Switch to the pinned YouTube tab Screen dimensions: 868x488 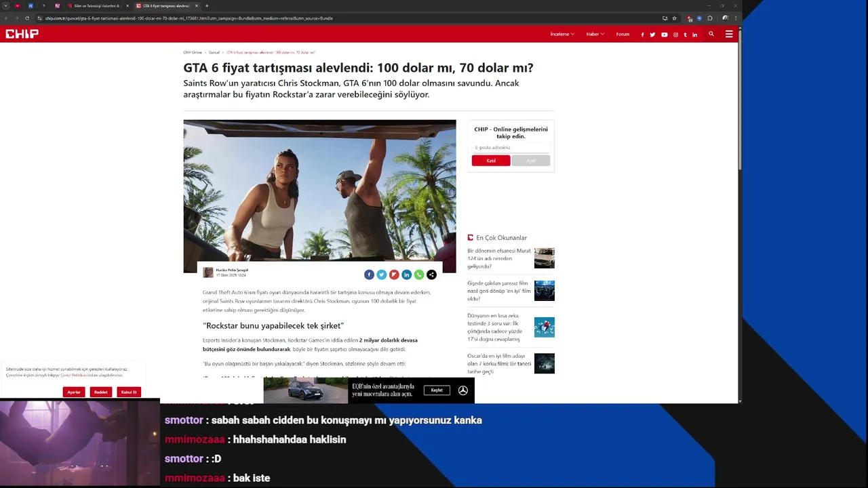tap(18, 6)
